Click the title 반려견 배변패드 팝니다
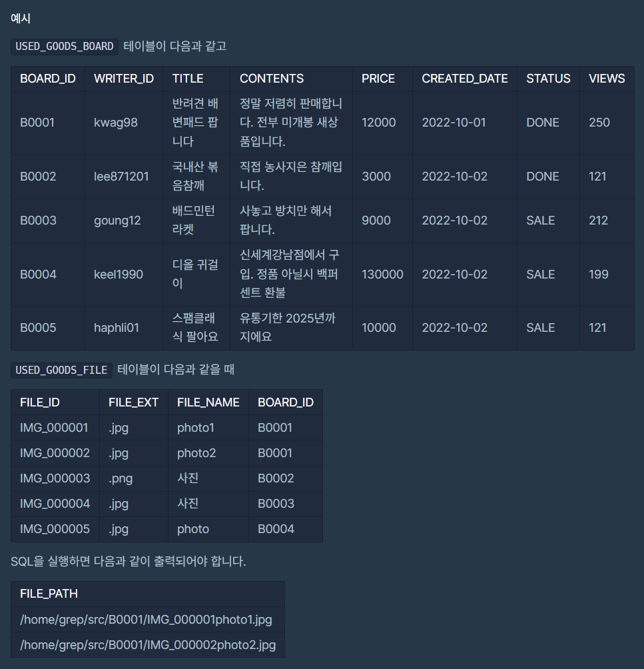The width and height of the screenshot is (644, 669). (x=195, y=123)
